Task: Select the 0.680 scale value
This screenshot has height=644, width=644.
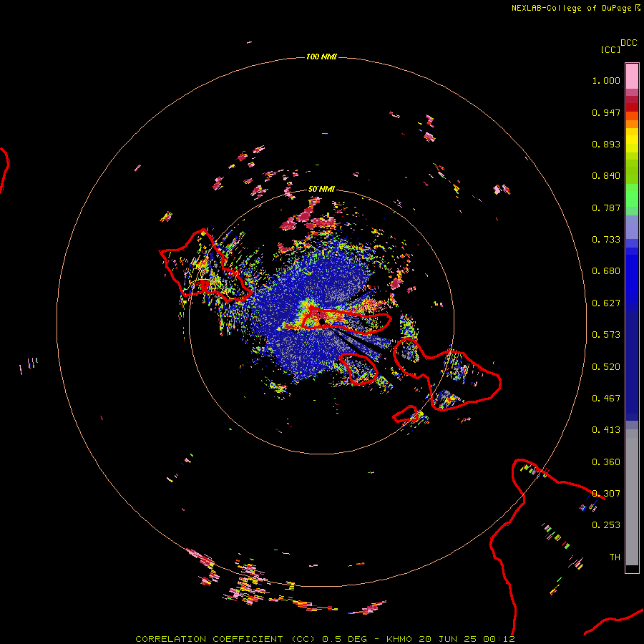Action: pos(606,271)
